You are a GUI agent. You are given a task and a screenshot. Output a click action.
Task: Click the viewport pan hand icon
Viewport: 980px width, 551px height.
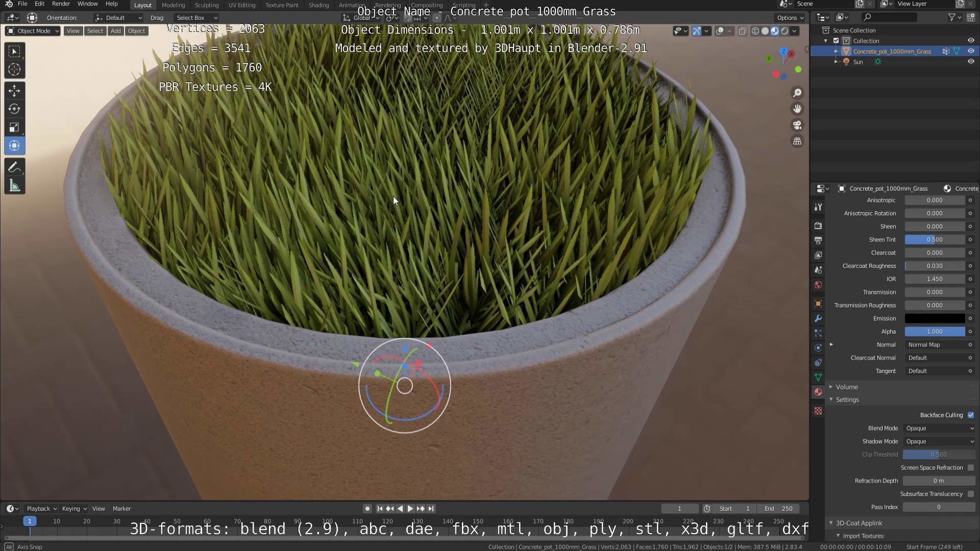coord(797,109)
